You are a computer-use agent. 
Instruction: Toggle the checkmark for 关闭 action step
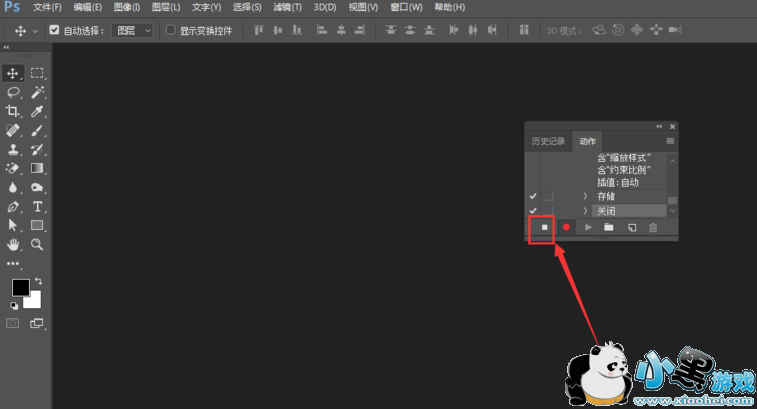pyautogui.click(x=533, y=211)
